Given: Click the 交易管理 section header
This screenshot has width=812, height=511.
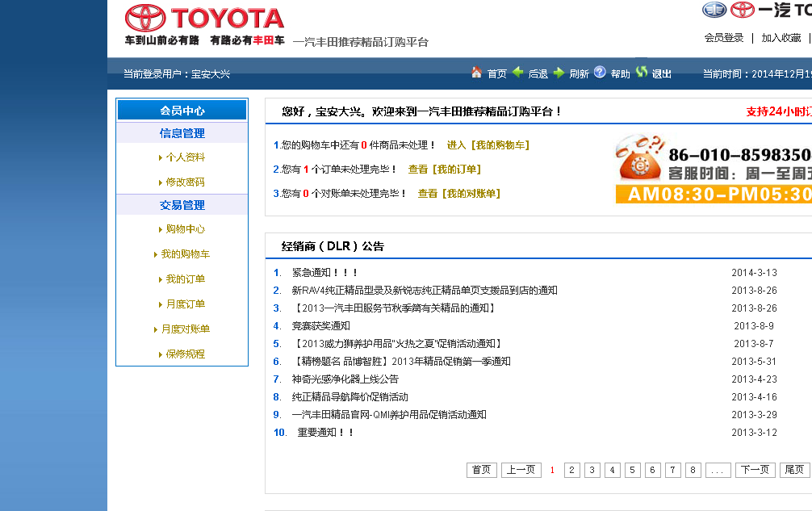Looking at the screenshot, I should (182, 205).
